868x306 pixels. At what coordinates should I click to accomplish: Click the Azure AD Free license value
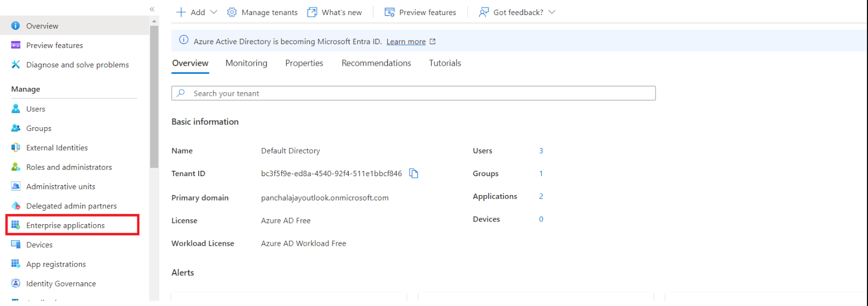tap(286, 220)
